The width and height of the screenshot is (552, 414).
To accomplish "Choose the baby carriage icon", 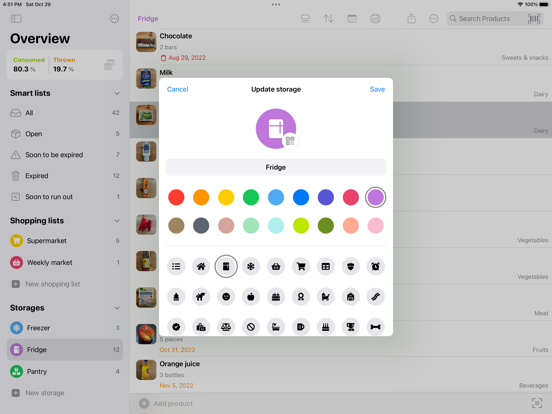I will click(x=326, y=297).
